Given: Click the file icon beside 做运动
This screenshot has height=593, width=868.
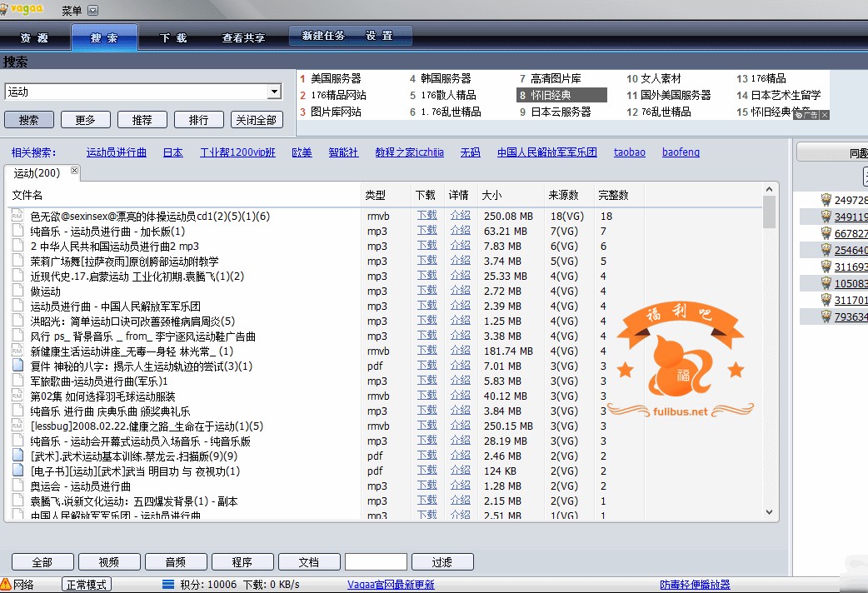Looking at the screenshot, I should tap(17, 292).
